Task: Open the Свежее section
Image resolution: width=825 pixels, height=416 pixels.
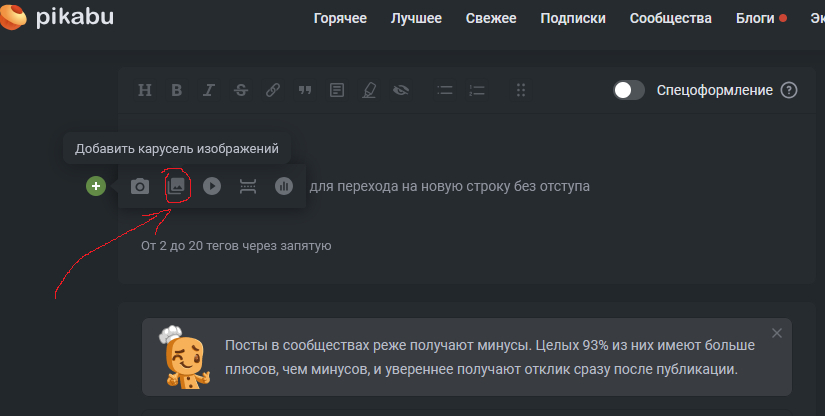Action: [491, 18]
